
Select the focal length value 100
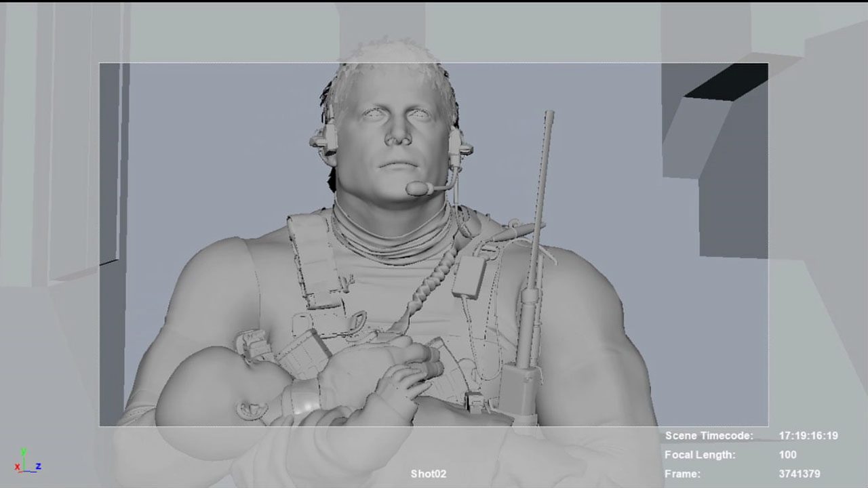[x=787, y=455]
